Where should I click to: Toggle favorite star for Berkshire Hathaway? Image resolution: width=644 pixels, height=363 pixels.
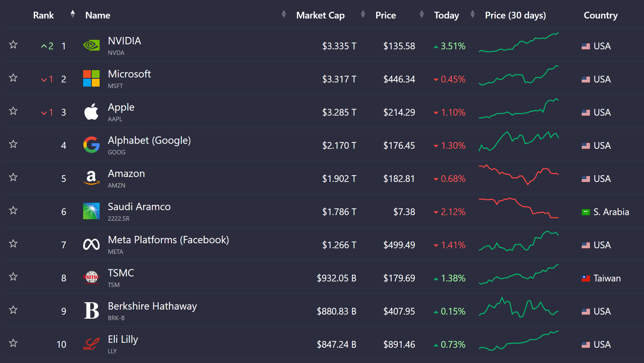13,310
